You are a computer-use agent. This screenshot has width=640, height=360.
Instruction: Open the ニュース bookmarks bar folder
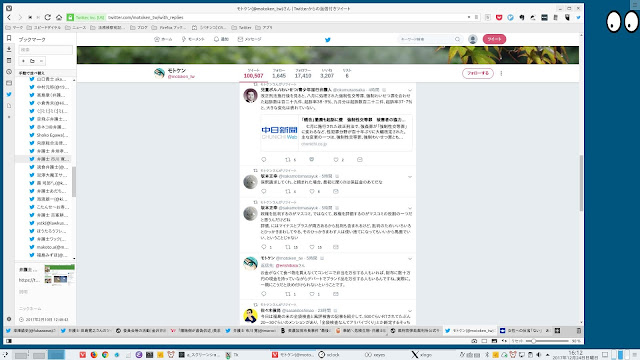pyautogui.click(x=76, y=28)
